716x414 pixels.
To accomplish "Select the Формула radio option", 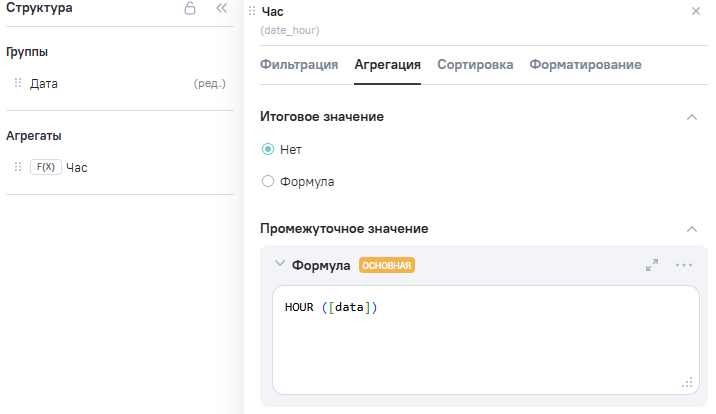I will [267, 182].
